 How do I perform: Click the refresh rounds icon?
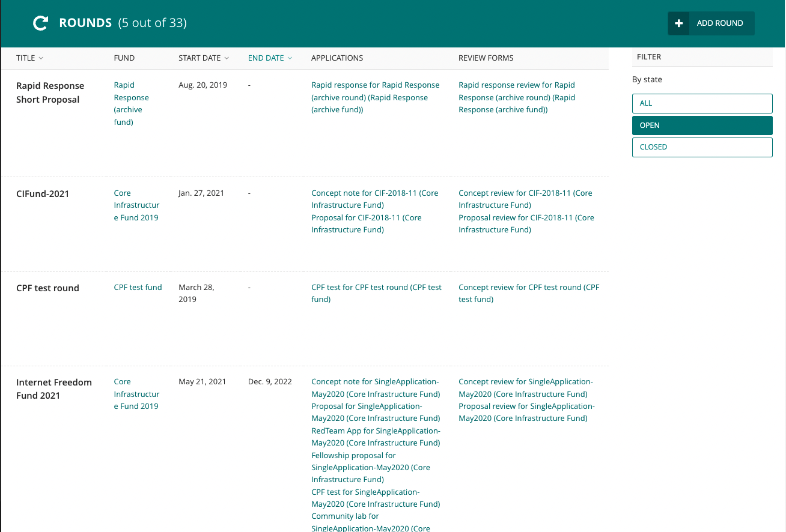tap(40, 23)
